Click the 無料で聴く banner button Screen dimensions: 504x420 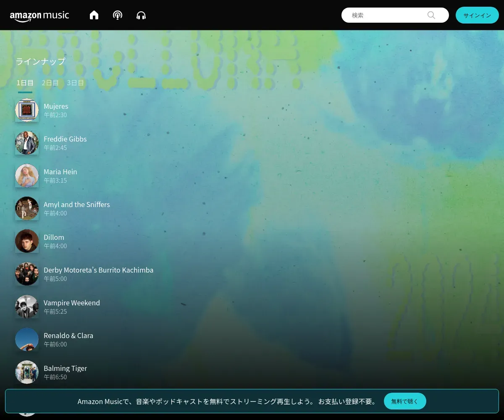click(405, 402)
